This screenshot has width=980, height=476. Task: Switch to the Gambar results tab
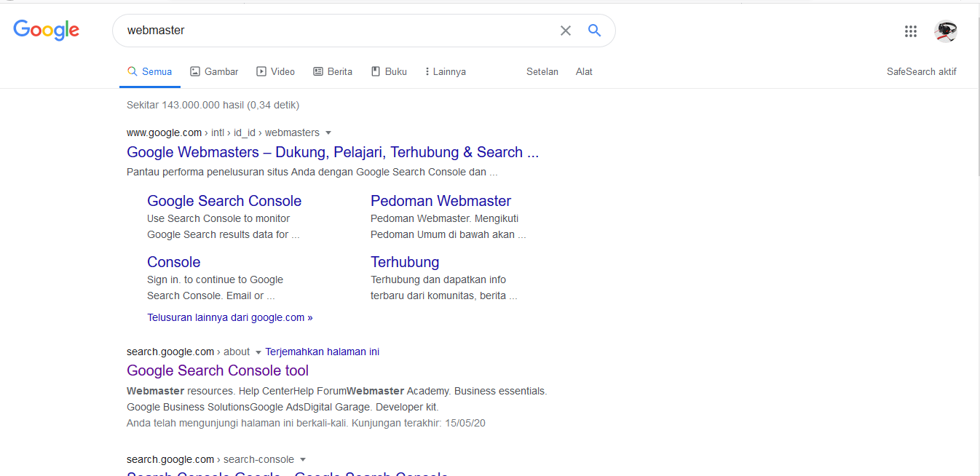pos(214,71)
